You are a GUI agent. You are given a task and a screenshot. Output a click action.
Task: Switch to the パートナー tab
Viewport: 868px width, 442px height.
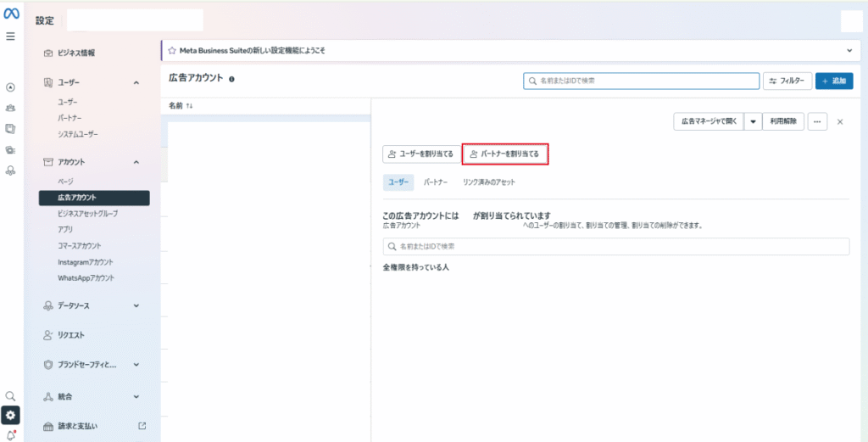(x=436, y=182)
